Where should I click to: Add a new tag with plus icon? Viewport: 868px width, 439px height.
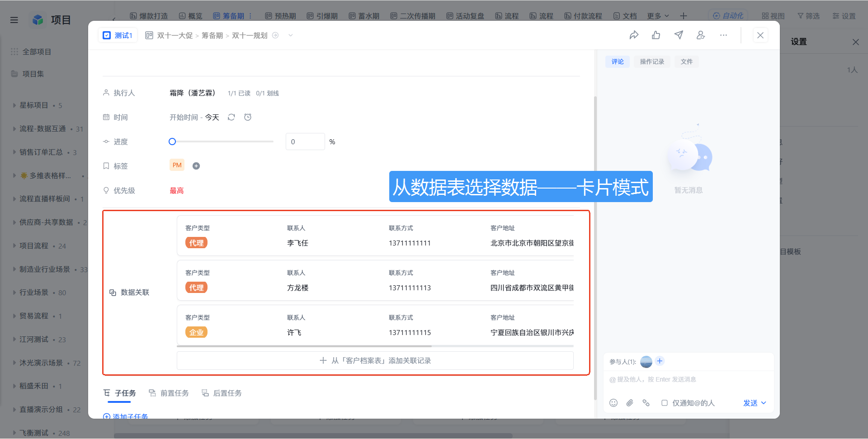tap(196, 166)
